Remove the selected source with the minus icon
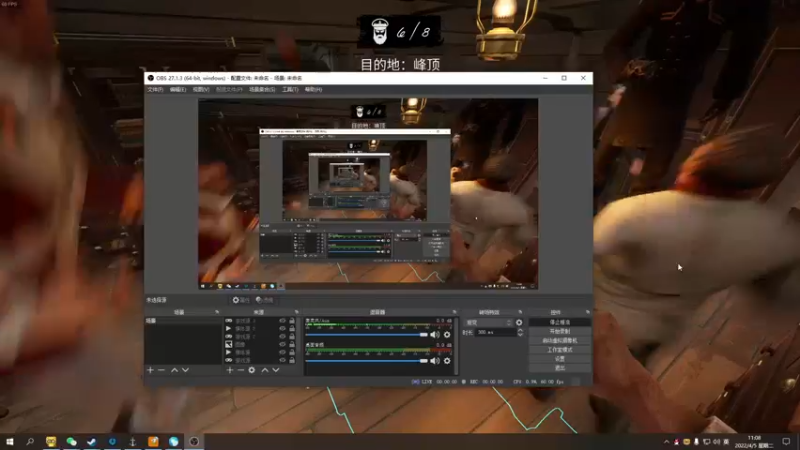 coord(240,370)
